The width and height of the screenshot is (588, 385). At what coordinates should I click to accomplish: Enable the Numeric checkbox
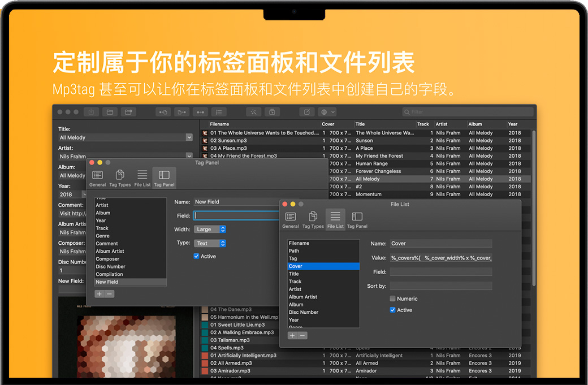[393, 299]
